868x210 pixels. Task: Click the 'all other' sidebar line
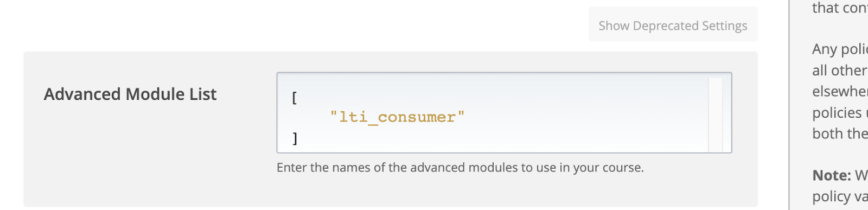click(840, 71)
